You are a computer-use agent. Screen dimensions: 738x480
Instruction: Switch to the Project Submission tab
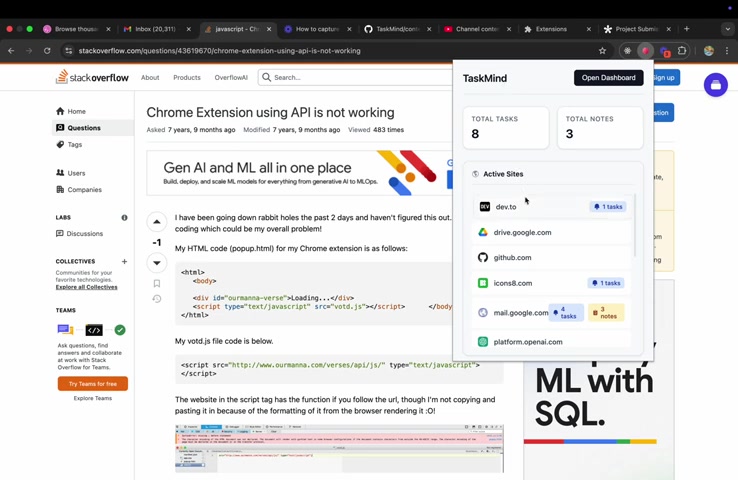coord(637,29)
